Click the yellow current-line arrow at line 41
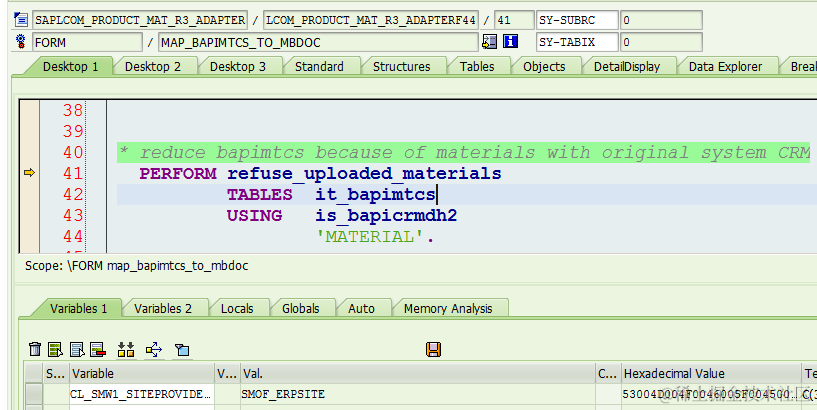817x410 pixels. pyautogui.click(x=29, y=172)
